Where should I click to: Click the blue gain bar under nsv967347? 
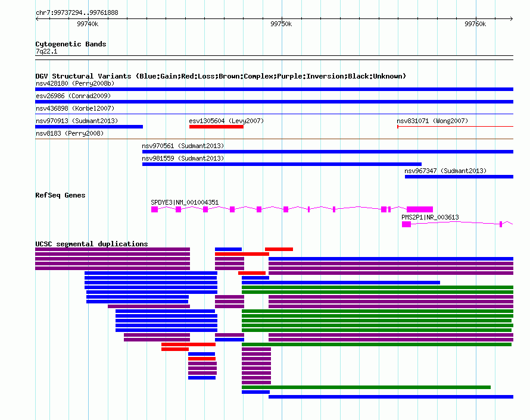[459, 177]
